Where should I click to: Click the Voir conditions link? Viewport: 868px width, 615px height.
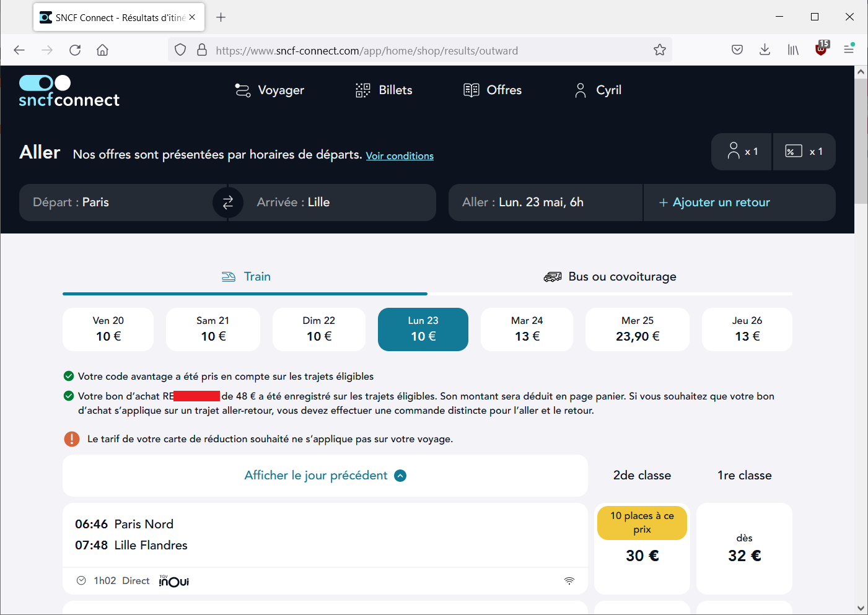(x=400, y=155)
